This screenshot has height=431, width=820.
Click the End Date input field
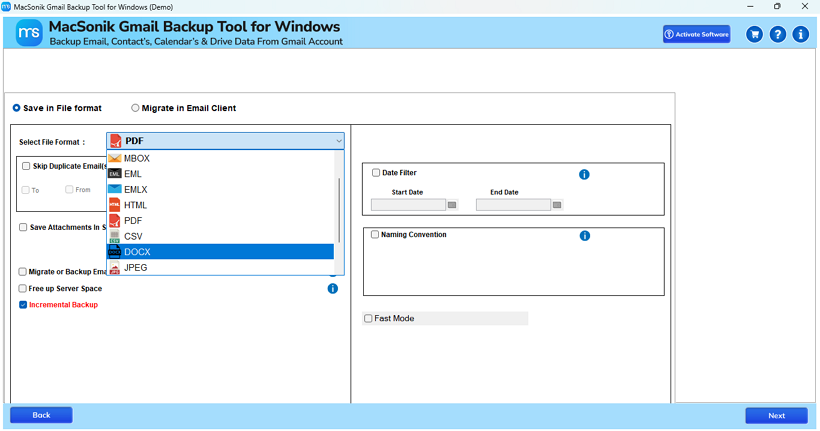pos(513,205)
